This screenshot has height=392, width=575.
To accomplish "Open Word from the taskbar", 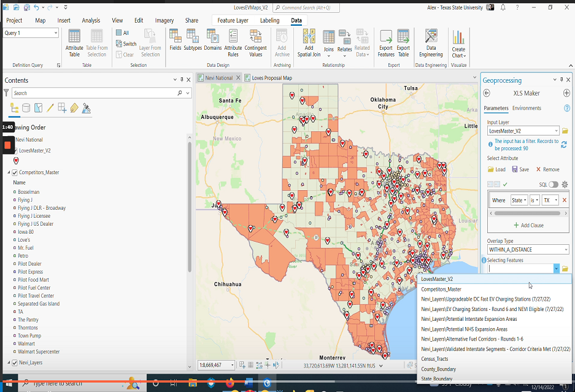I will pyautogui.click(x=249, y=383).
